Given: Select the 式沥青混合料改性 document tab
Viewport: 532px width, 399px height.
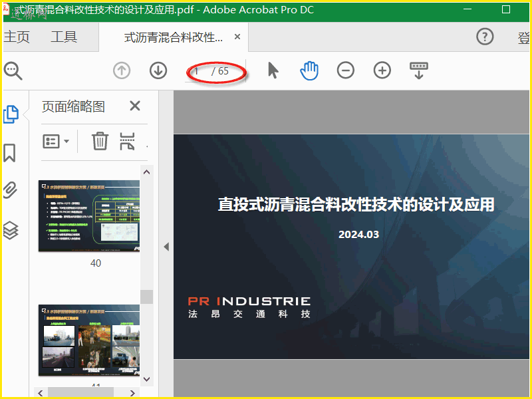Looking at the screenshot, I should (173, 37).
